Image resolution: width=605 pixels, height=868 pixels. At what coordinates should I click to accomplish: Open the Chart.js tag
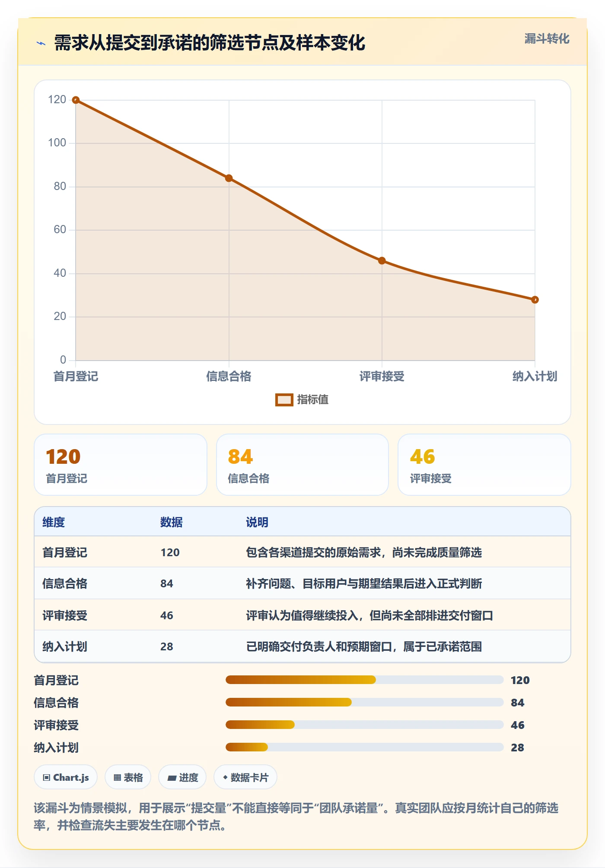pyautogui.click(x=66, y=777)
